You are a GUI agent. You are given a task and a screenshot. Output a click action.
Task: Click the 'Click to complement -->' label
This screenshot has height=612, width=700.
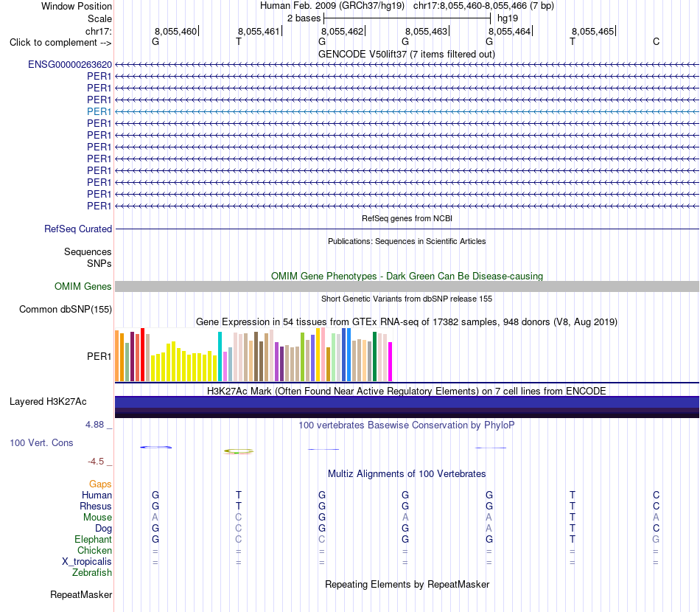60,43
